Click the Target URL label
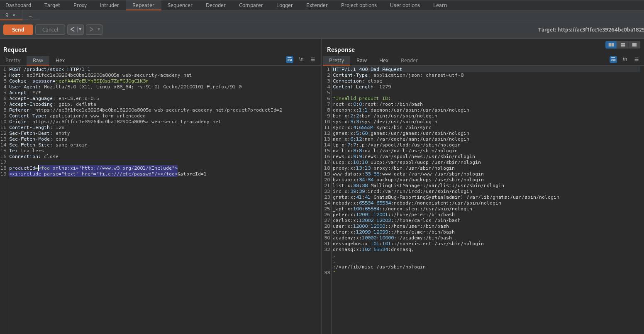This screenshot has height=334, width=644. 590,29
